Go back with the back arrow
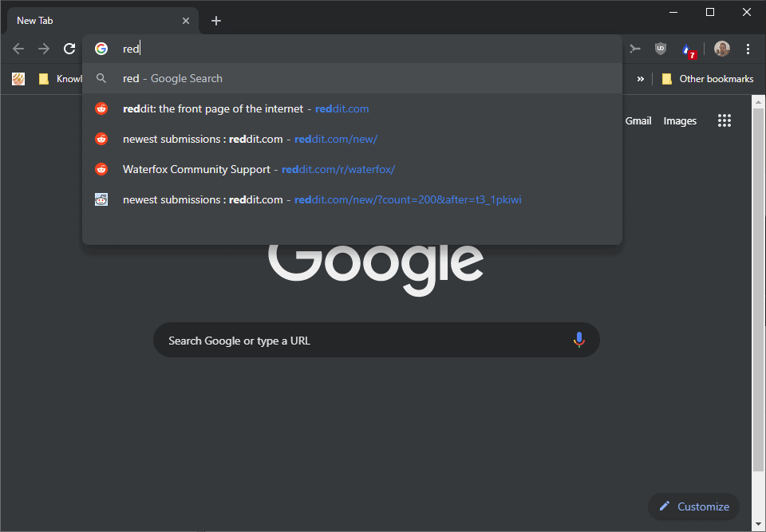This screenshot has height=532, width=766. (x=18, y=49)
